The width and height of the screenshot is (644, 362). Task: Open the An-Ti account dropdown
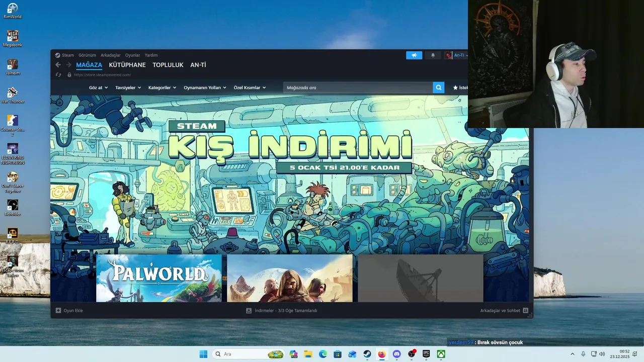(x=456, y=55)
